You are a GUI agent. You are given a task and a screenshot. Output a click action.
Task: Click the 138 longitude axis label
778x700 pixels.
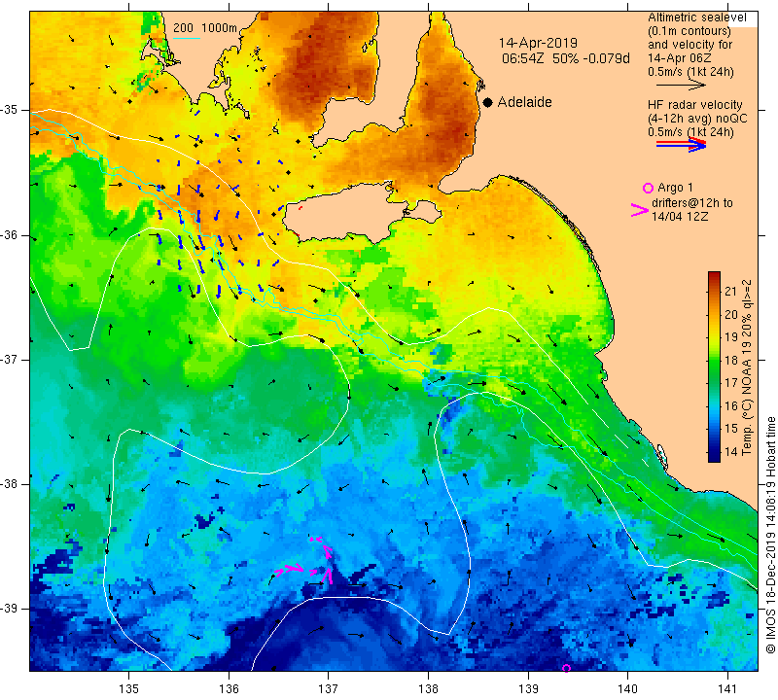pos(428,688)
